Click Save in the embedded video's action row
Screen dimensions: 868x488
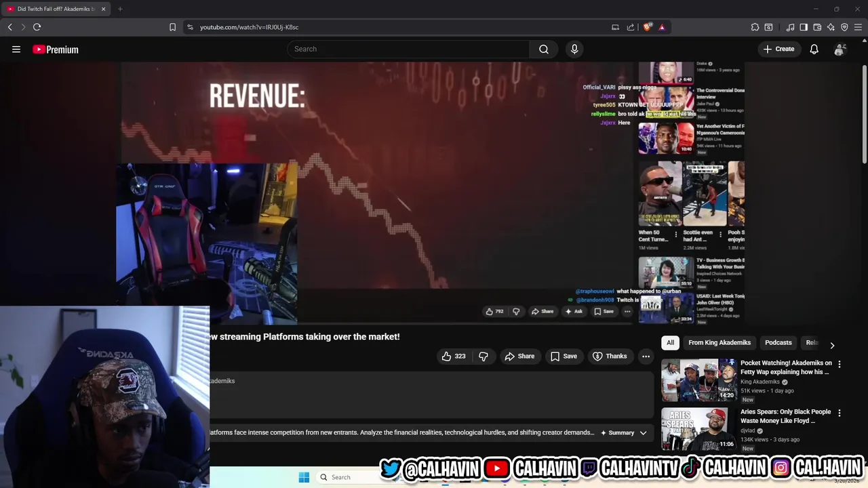click(604, 312)
